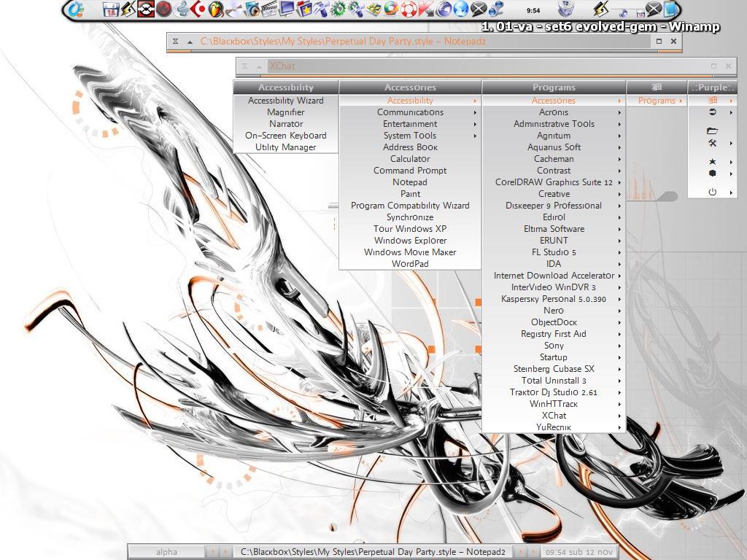Select Utility Manager in Accessibility menu

tap(286, 147)
